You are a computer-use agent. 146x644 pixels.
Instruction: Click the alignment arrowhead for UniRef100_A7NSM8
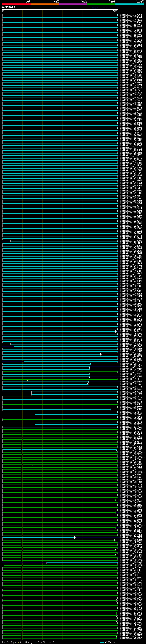110,409
